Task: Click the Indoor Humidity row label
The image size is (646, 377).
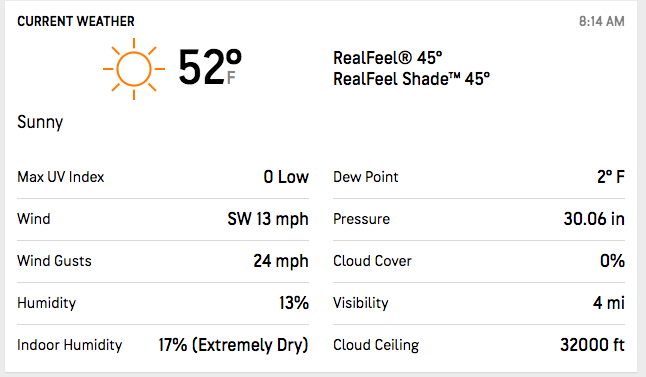Action: click(x=70, y=345)
